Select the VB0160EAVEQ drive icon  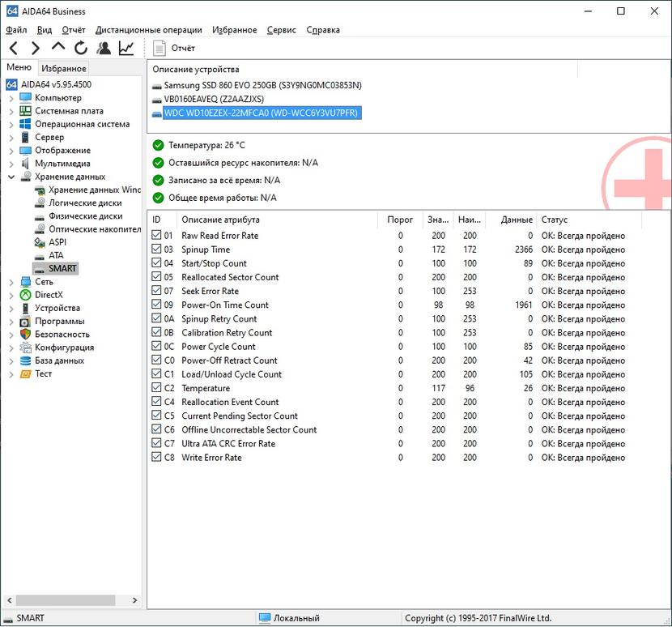[x=157, y=100]
